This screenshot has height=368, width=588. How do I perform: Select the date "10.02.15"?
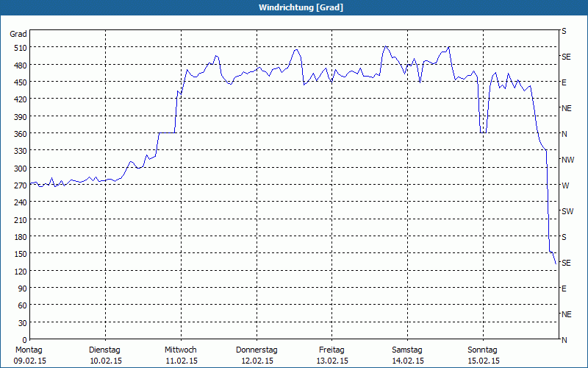pos(106,361)
